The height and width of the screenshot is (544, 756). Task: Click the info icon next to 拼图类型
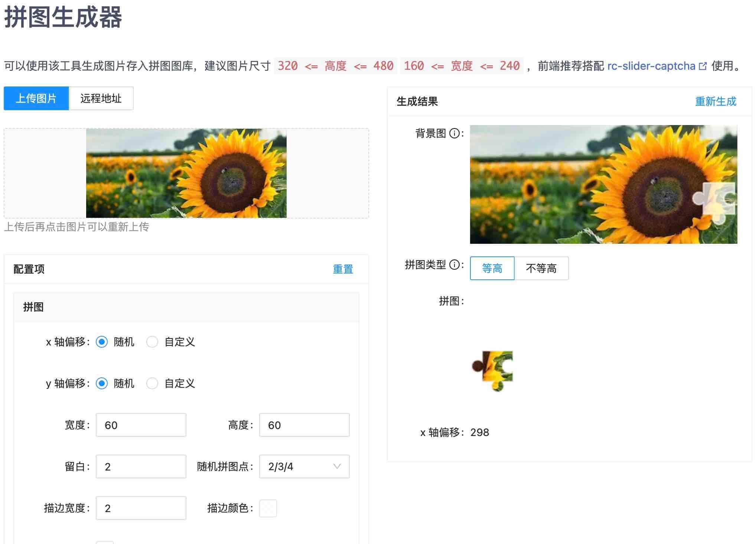(x=454, y=265)
